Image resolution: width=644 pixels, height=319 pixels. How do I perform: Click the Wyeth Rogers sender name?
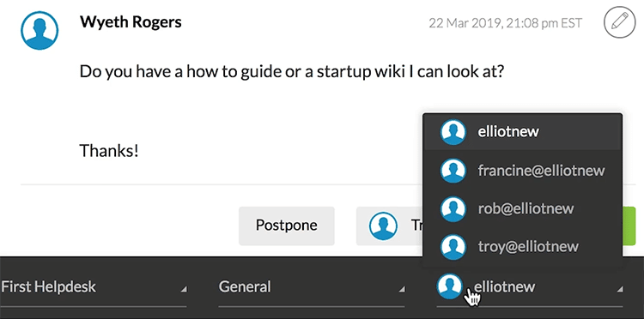pos(131,21)
